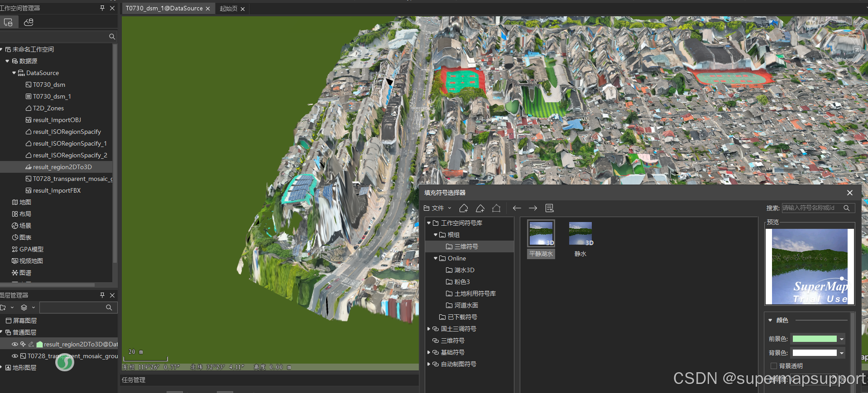Screen dimensions: 868x393
Task: Enable the 背景透明 checkbox
Action: pos(774,366)
